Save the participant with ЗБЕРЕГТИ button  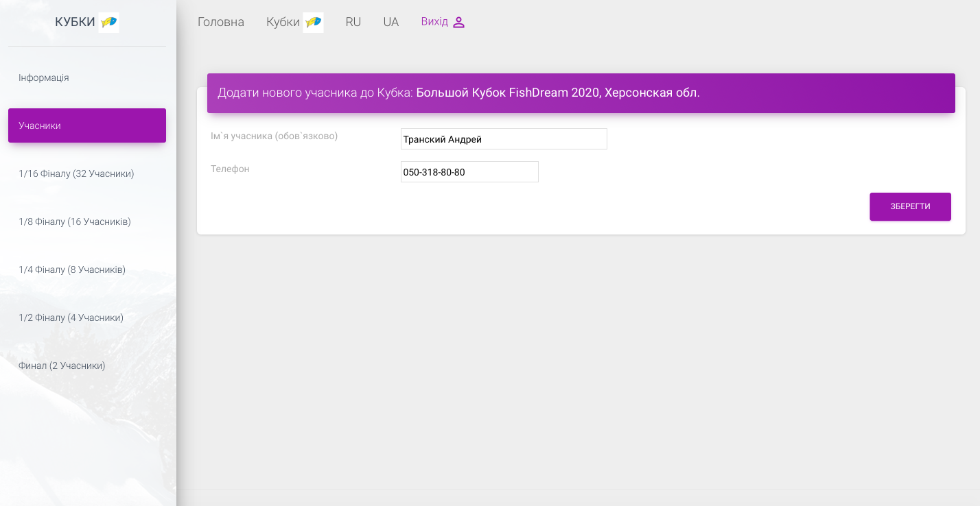[x=910, y=206]
